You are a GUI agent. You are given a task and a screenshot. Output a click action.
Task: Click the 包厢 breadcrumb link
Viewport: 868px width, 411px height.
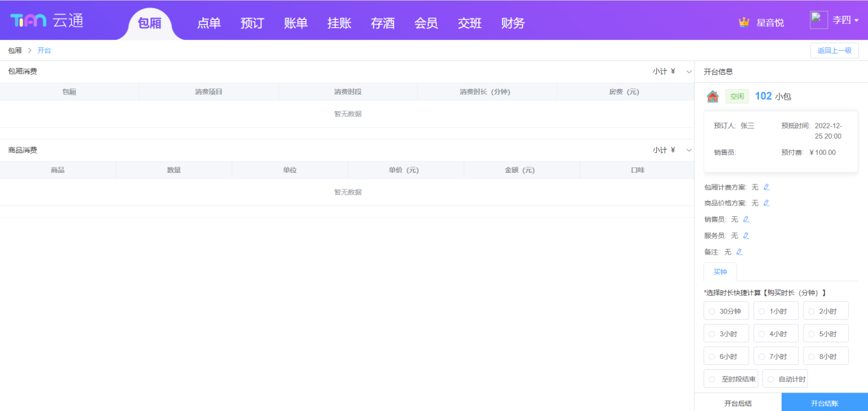(x=14, y=51)
